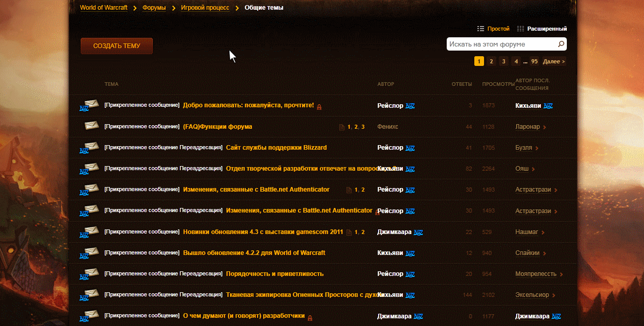644x326 pixels.
Task: Open last poster Спайкии link
Action: pos(527,253)
